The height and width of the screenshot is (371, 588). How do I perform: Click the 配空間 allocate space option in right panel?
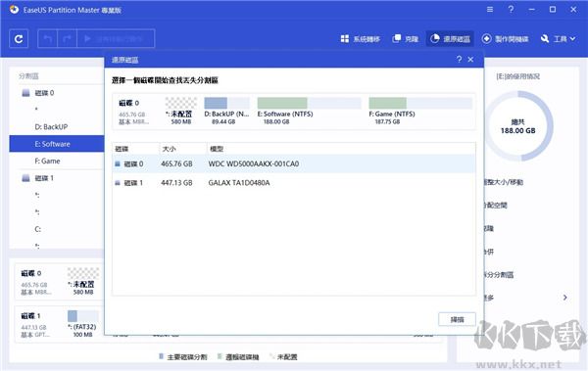pyautogui.click(x=496, y=205)
